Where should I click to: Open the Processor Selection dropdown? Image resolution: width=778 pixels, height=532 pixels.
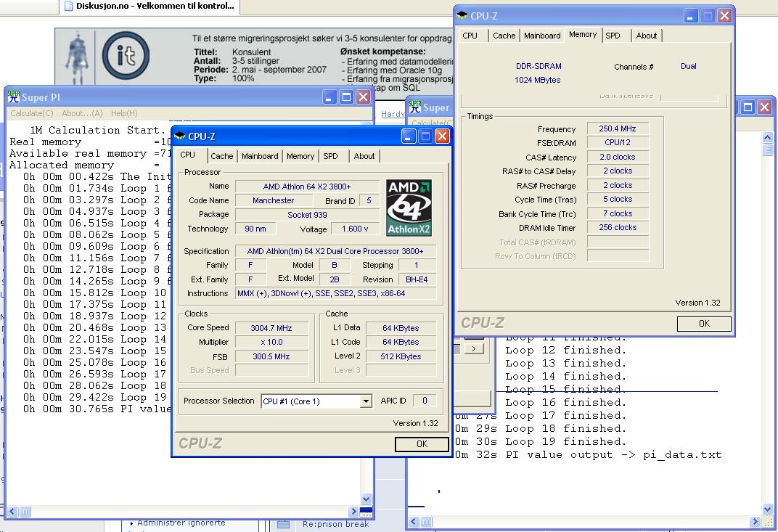pyautogui.click(x=366, y=401)
